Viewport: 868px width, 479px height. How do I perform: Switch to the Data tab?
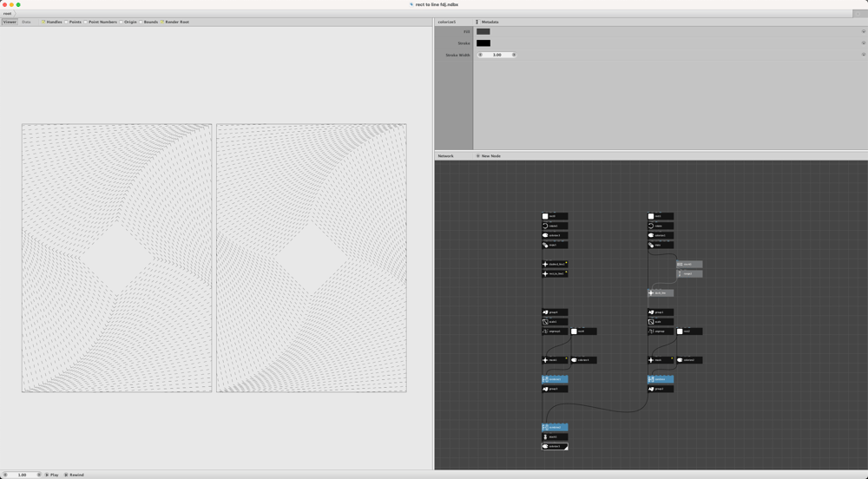pyautogui.click(x=26, y=22)
